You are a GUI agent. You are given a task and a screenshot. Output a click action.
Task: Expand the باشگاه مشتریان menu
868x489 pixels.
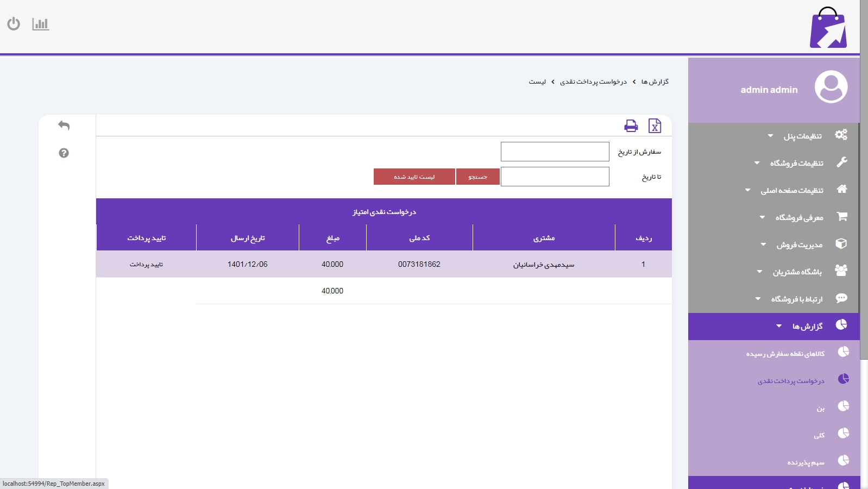(796, 272)
